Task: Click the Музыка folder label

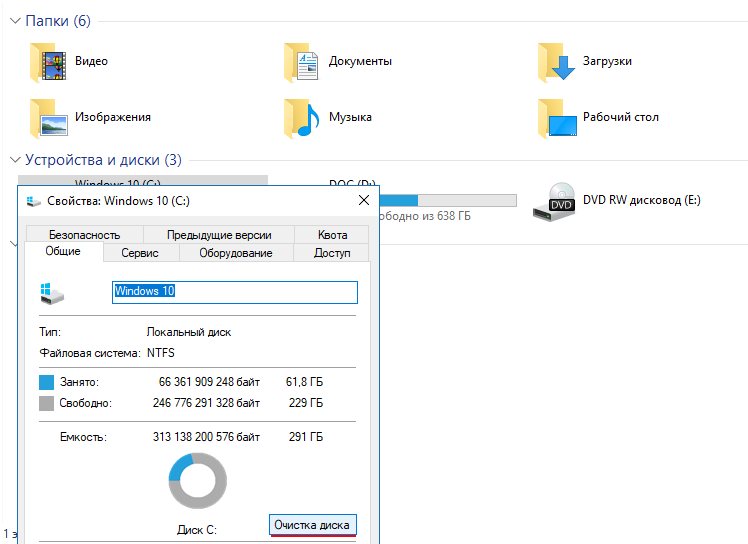Action: click(350, 117)
